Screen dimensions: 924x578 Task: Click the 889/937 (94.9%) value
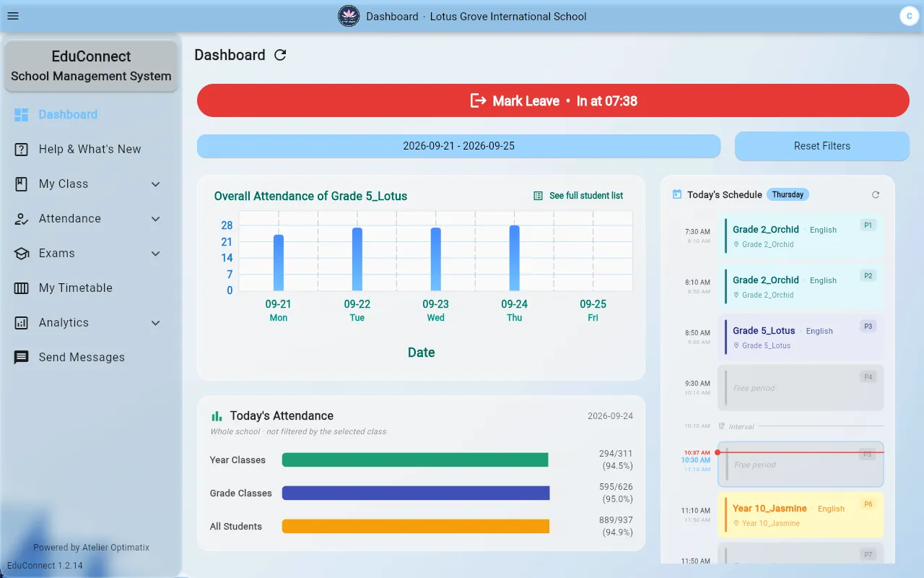coord(616,527)
